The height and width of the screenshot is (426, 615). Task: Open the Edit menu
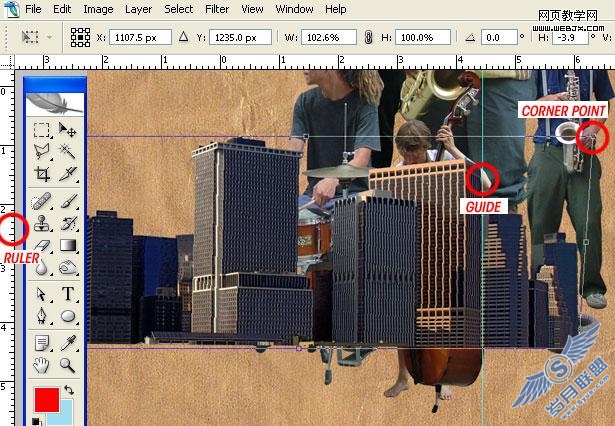62,9
